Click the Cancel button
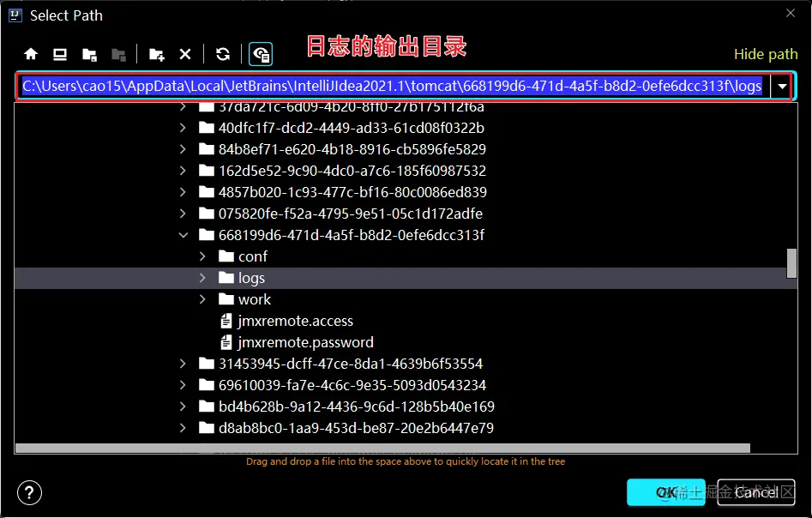Screen dimensions: 812x518 (x=755, y=492)
